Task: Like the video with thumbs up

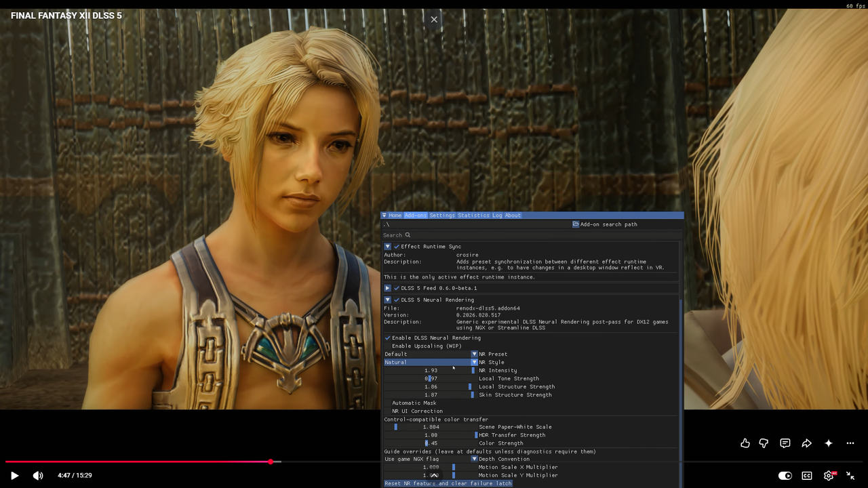Action: [745, 443]
